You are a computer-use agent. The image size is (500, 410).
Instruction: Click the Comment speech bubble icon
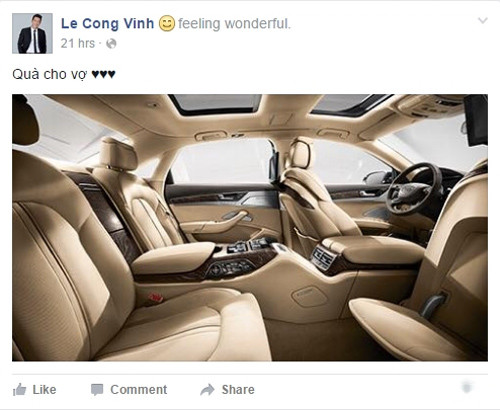97,390
